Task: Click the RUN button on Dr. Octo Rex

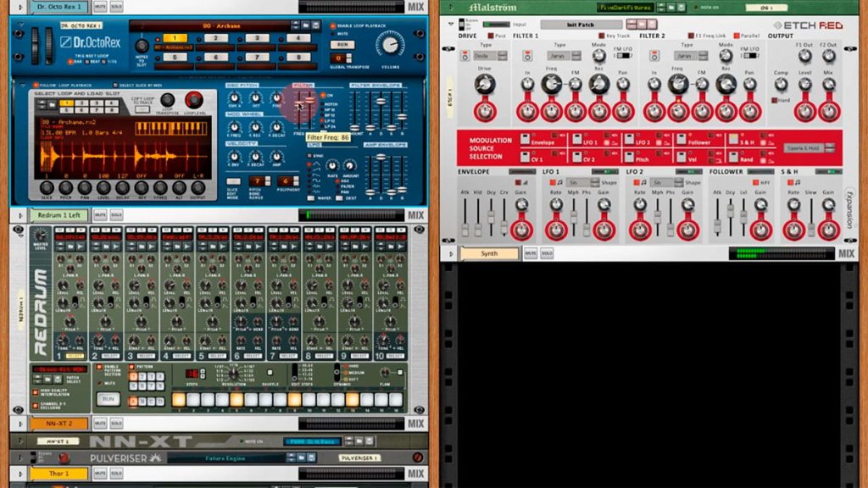Action: (x=342, y=45)
